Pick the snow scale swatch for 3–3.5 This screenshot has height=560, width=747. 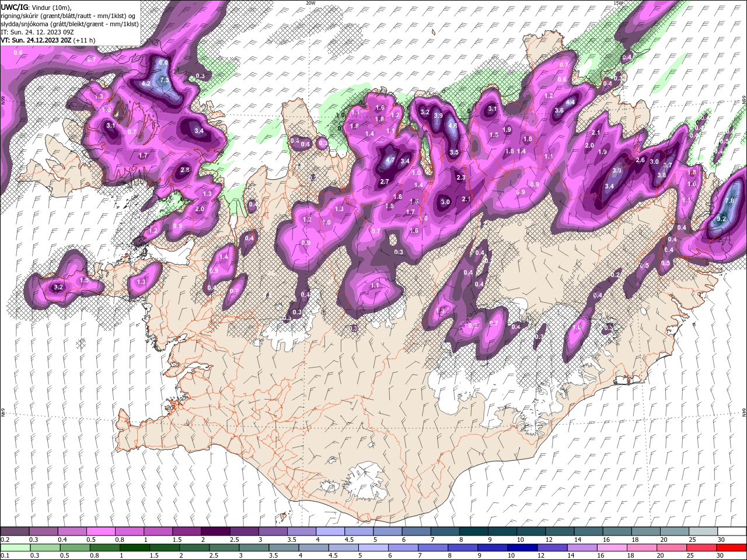tap(273, 531)
